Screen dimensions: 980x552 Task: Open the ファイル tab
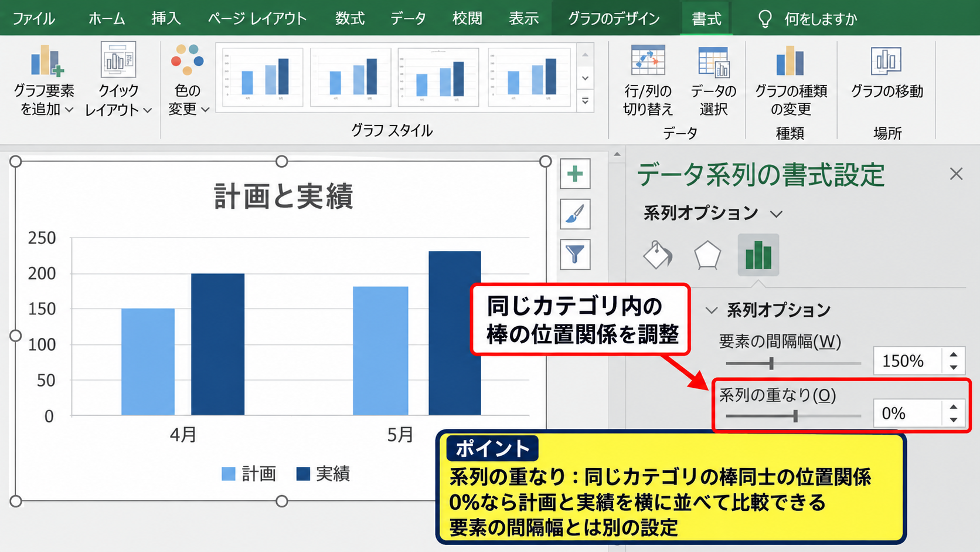pyautogui.click(x=34, y=19)
